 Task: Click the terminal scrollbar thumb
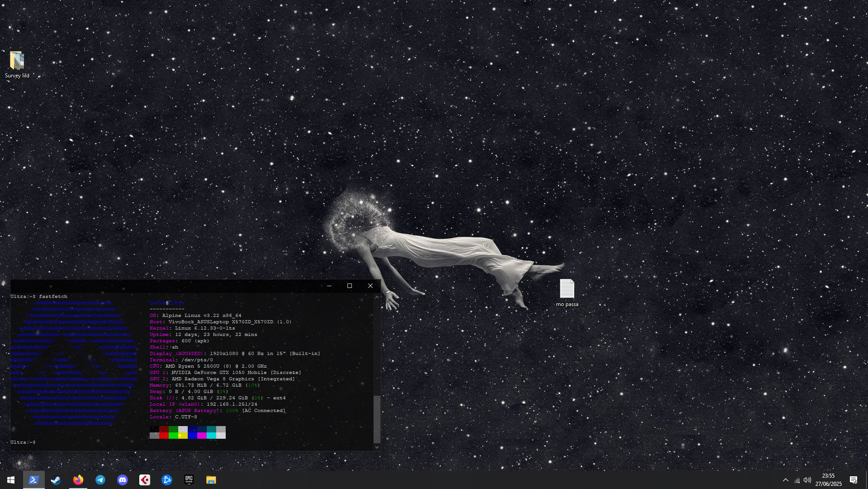pos(377,419)
